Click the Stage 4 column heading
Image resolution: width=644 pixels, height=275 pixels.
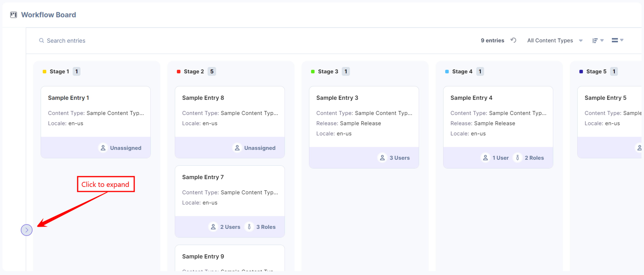point(462,72)
